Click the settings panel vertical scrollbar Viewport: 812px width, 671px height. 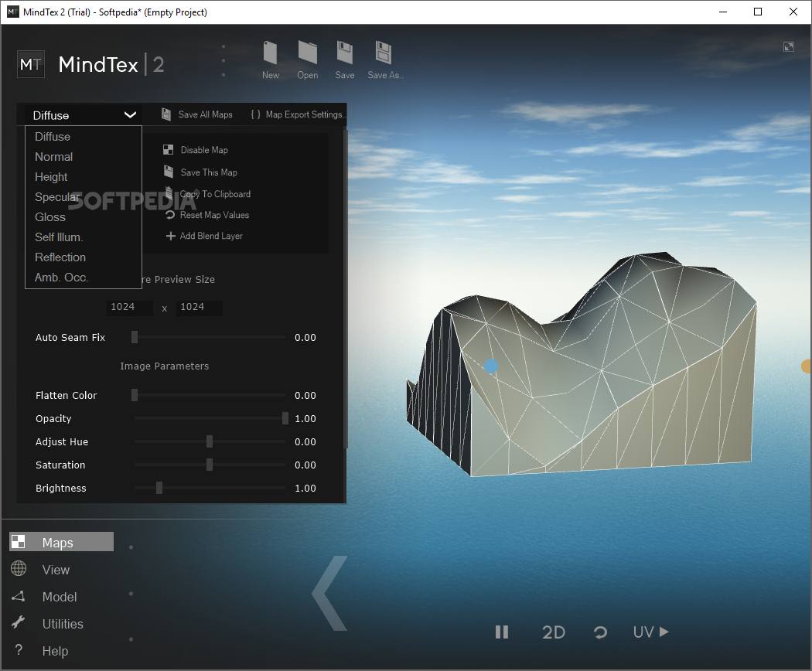coord(345,290)
